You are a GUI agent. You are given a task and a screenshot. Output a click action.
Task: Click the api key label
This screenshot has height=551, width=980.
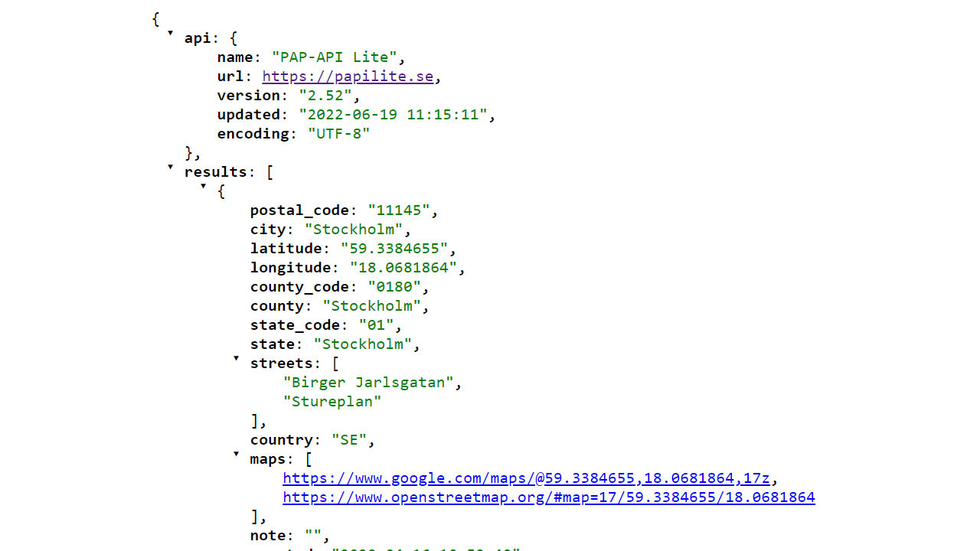198,38
